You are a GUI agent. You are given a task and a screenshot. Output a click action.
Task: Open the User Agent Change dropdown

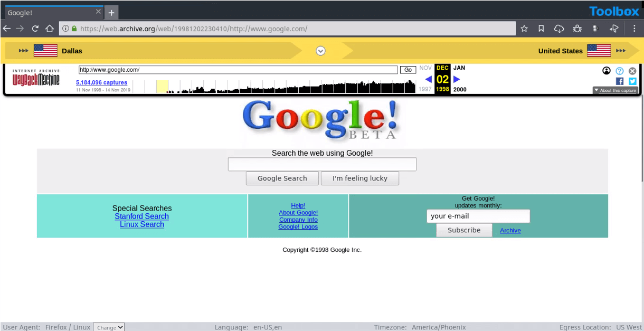pyautogui.click(x=109, y=327)
